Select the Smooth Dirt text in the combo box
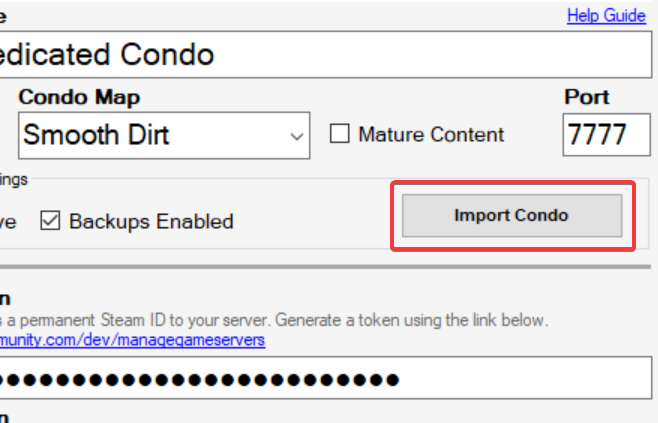 click(96, 135)
